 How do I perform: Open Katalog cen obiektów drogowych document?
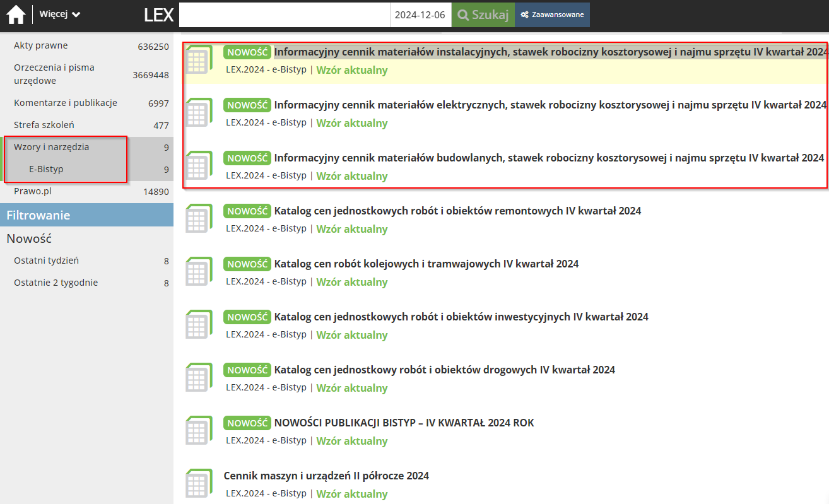[x=445, y=370]
